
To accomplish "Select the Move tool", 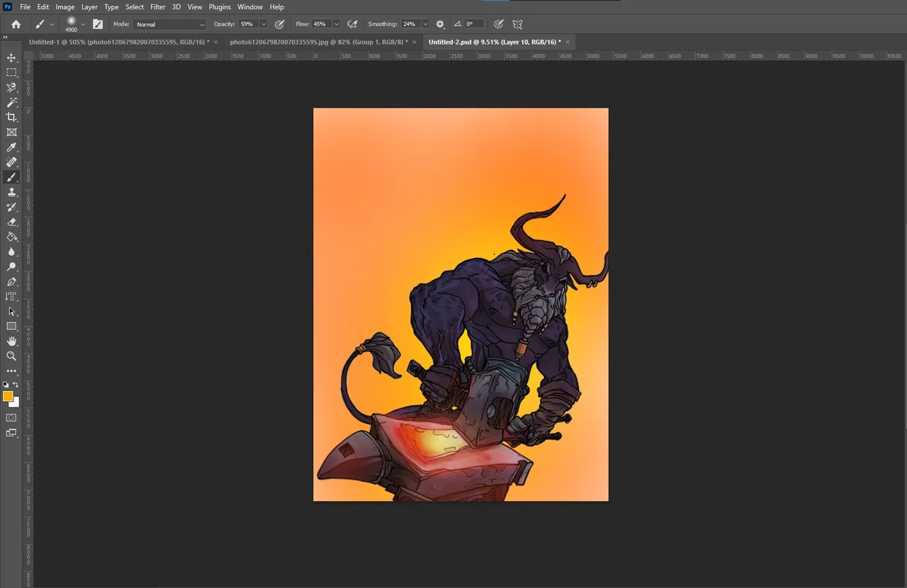I will (11, 57).
